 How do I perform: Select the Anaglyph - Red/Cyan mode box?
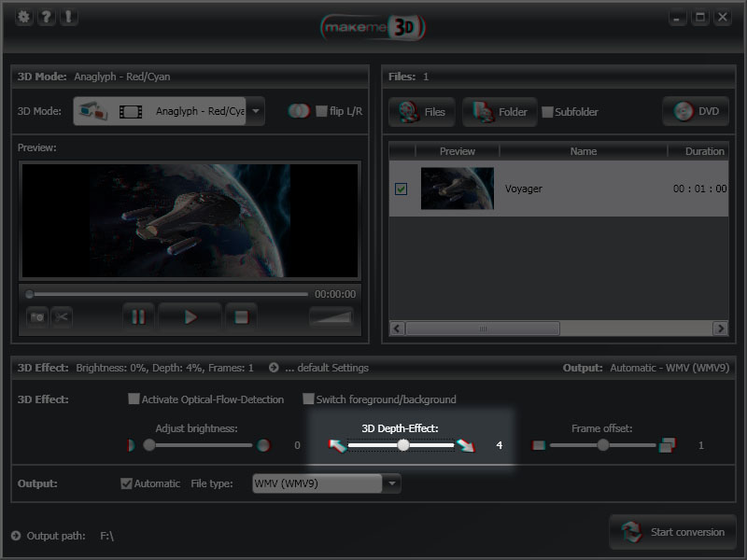pos(160,111)
